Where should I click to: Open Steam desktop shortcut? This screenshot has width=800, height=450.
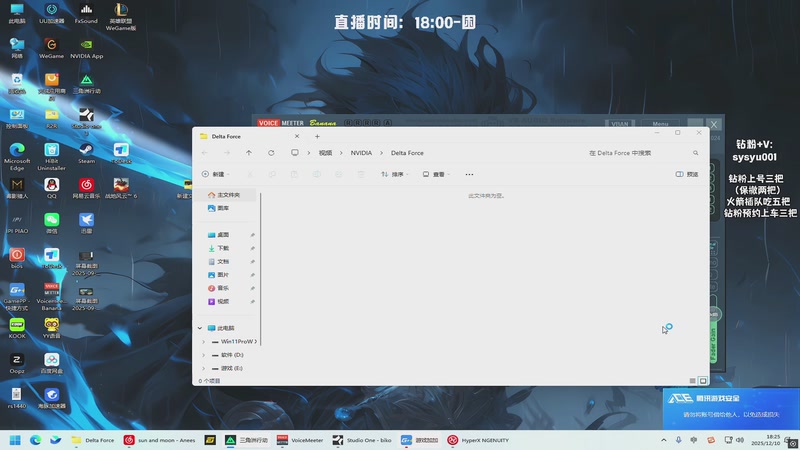click(x=86, y=154)
